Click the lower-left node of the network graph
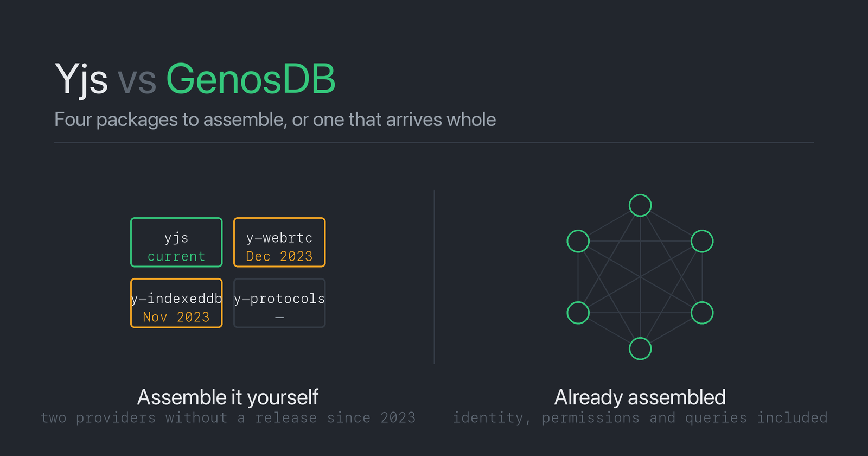868x456 pixels. click(578, 313)
